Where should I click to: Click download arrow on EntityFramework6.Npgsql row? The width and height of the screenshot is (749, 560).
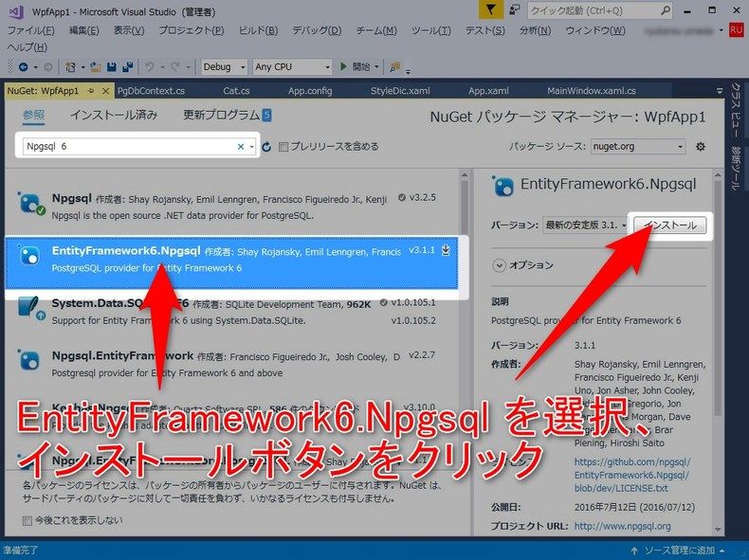coord(446,250)
